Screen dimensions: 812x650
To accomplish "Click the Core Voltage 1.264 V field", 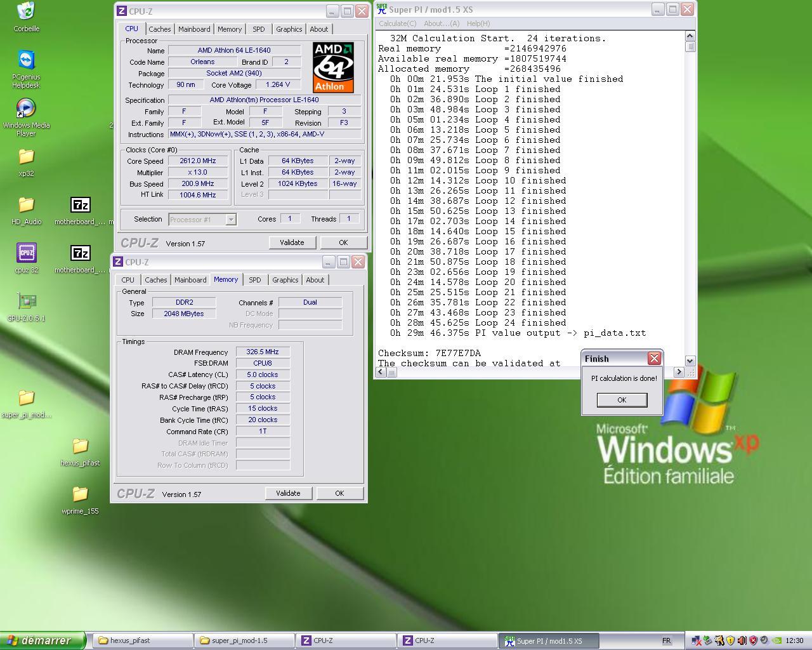I will pyautogui.click(x=278, y=85).
